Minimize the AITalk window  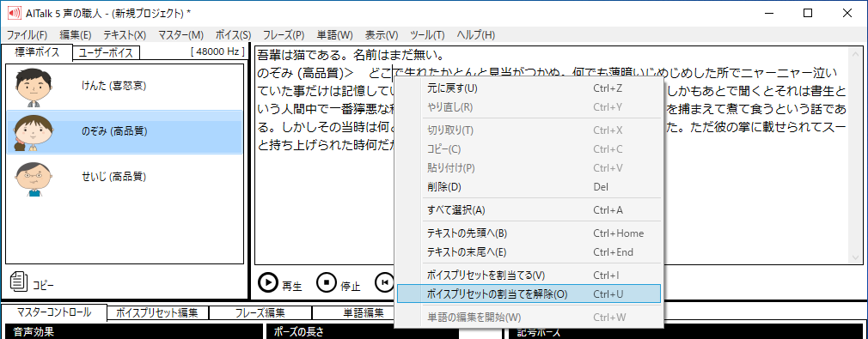tap(770, 13)
